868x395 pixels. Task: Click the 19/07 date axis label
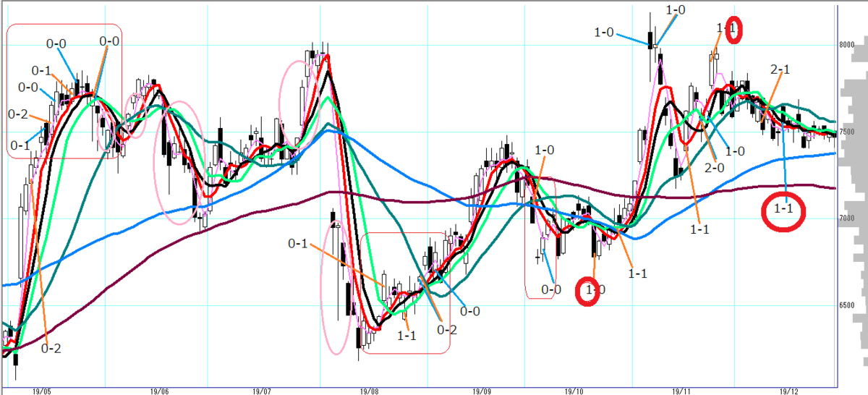263,391
